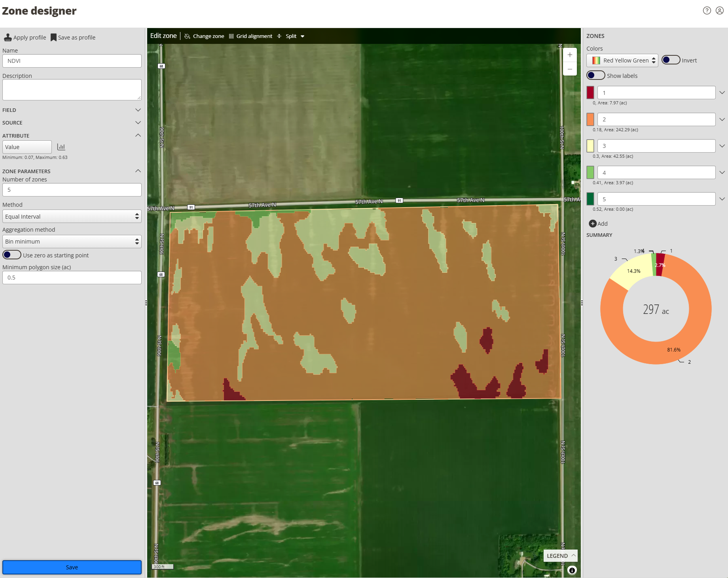Click the Save as profile bookmark icon
Image resolution: width=728 pixels, height=578 pixels.
(53, 38)
